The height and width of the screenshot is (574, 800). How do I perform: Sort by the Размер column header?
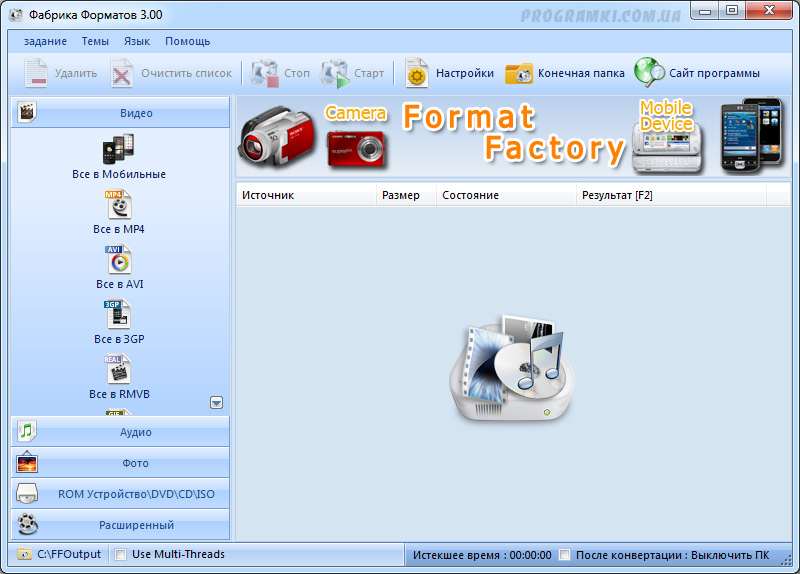point(406,195)
